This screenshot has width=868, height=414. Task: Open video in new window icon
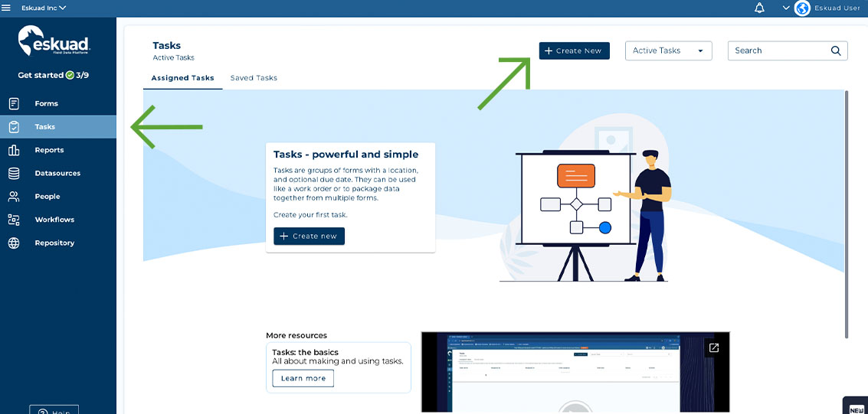713,347
